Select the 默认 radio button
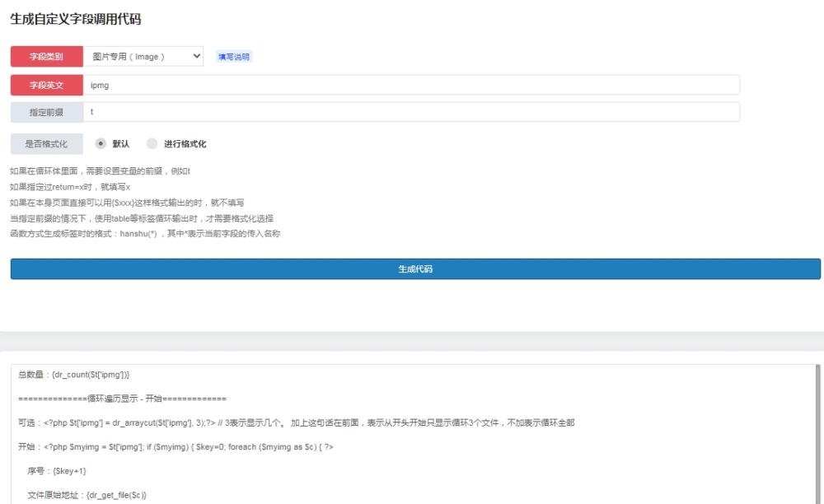This screenshot has height=504, width=824. click(101, 143)
